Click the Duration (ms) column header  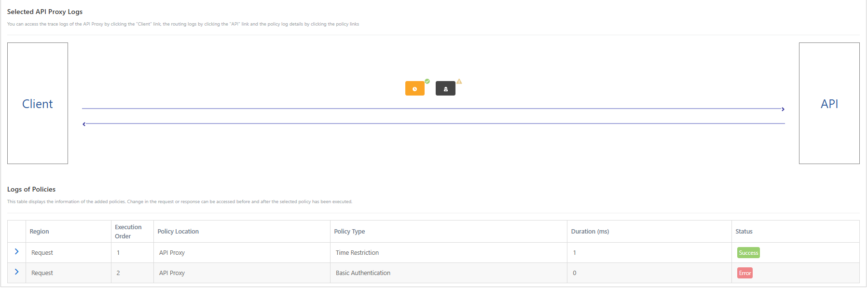click(x=590, y=232)
